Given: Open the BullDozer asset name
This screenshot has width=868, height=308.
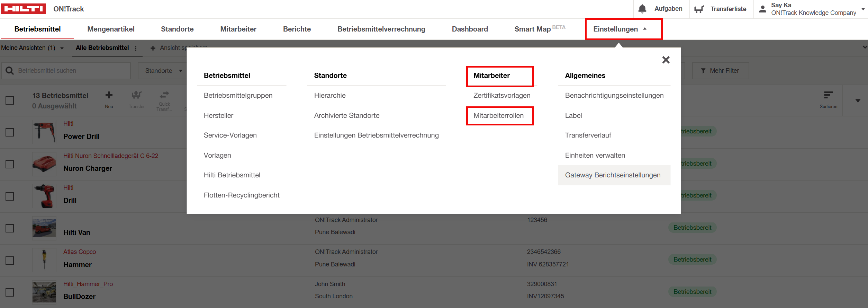Looking at the screenshot, I should [79, 297].
